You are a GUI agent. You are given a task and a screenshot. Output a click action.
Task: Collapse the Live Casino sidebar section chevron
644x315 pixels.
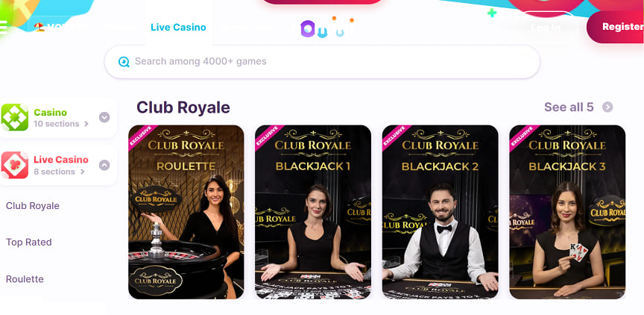tap(104, 165)
